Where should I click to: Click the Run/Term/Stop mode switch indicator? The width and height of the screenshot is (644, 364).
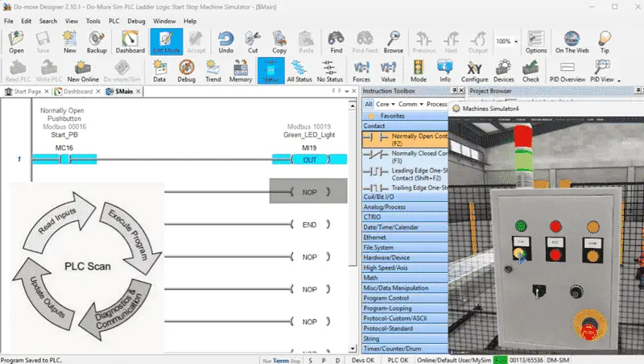[281, 360]
